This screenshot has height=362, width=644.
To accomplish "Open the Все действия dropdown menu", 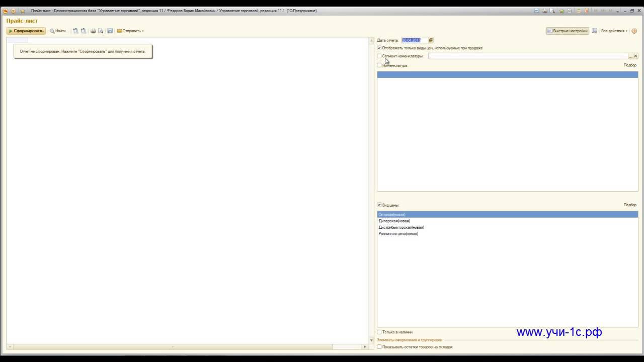I will tap(614, 31).
